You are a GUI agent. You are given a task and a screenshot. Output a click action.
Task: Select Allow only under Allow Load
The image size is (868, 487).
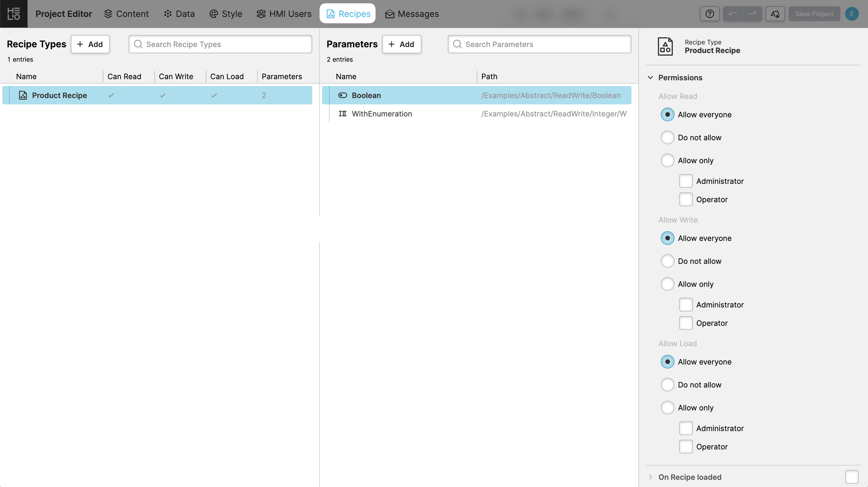(667, 408)
